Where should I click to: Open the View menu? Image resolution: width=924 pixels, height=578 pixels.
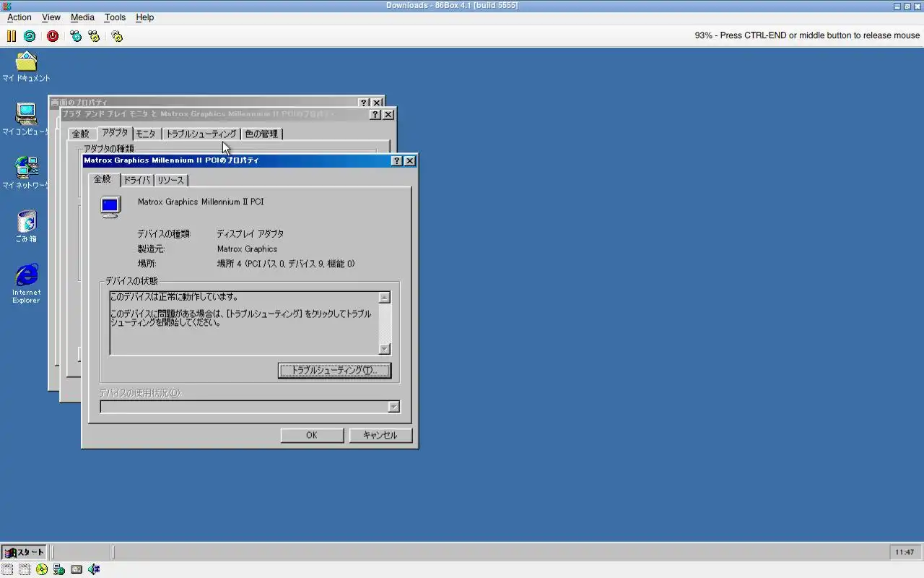tap(51, 17)
